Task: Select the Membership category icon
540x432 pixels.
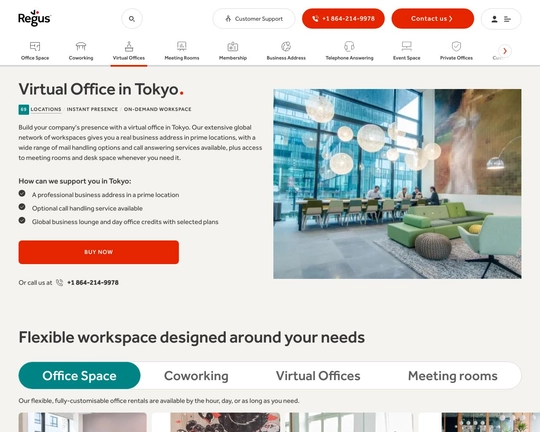Action: click(x=233, y=46)
